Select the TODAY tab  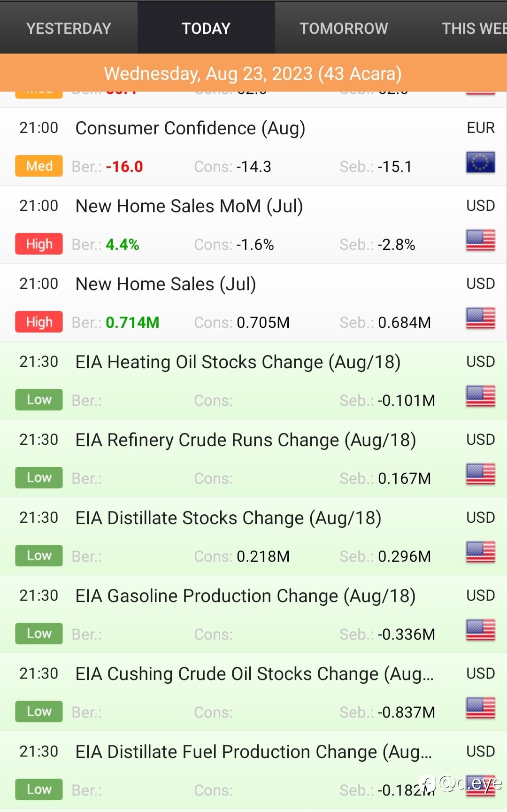pos(206,28)
